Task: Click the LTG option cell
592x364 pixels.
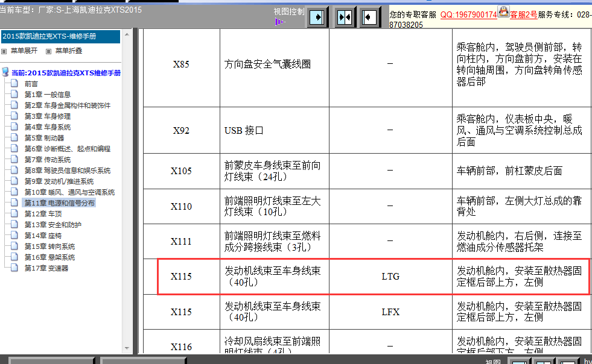Action: tap(390, 277)
